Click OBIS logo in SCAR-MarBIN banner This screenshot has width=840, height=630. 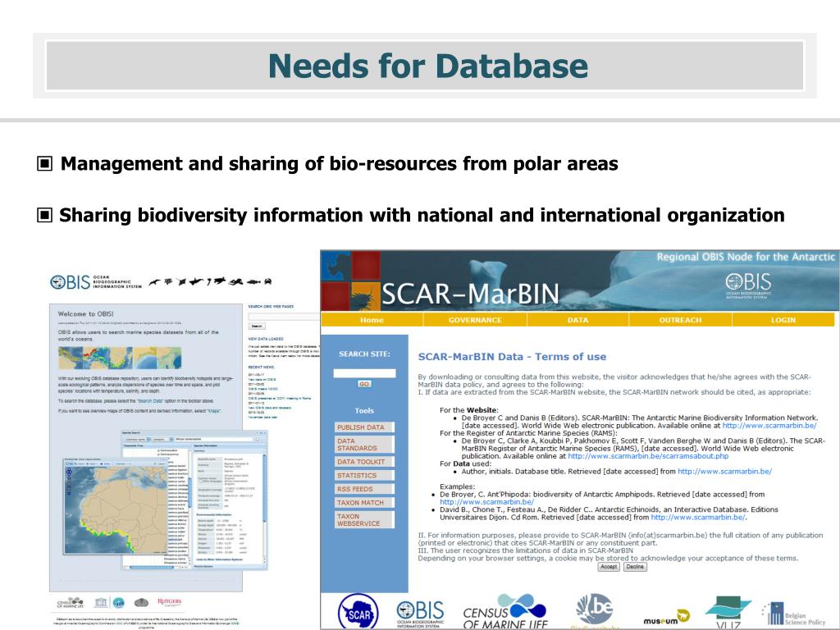pos(748,285)
